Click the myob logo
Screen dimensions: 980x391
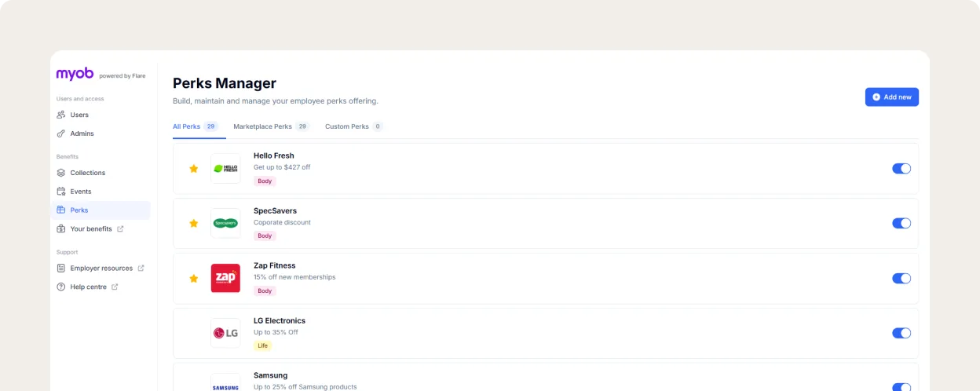click(75, 74)
